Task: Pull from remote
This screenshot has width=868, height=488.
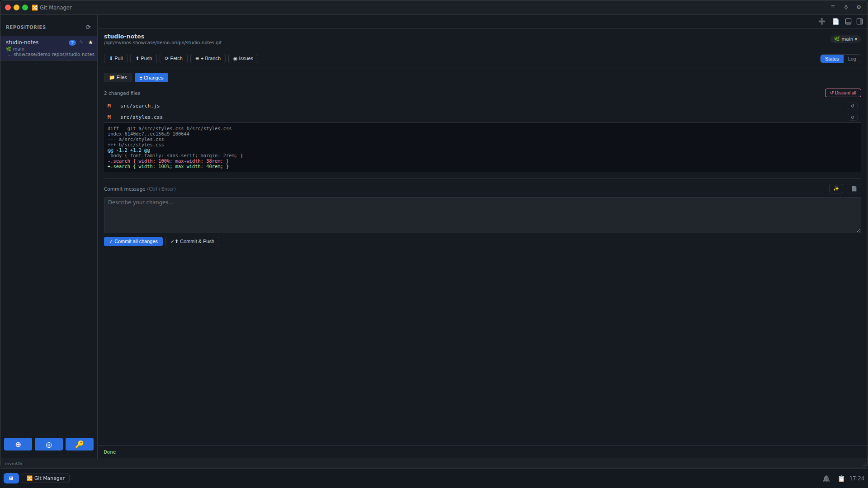Action: click(116, 58)
